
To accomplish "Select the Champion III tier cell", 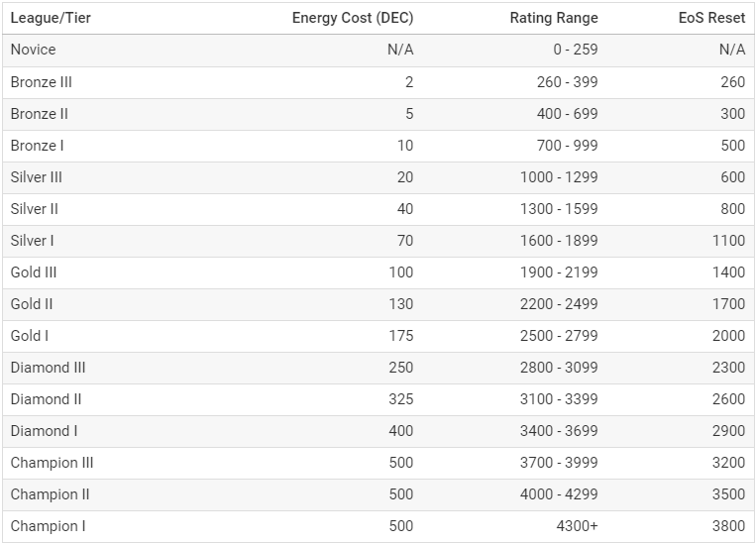I will 53,463.
